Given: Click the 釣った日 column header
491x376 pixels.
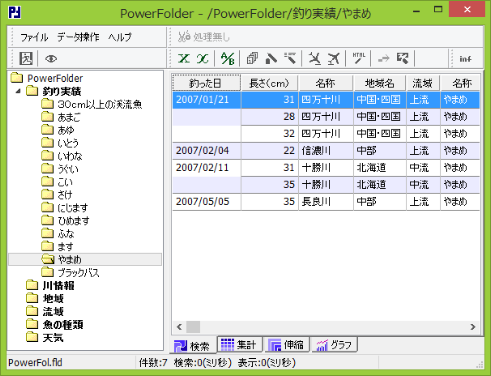Looking at the screenshot, I should tap(206, 83).
